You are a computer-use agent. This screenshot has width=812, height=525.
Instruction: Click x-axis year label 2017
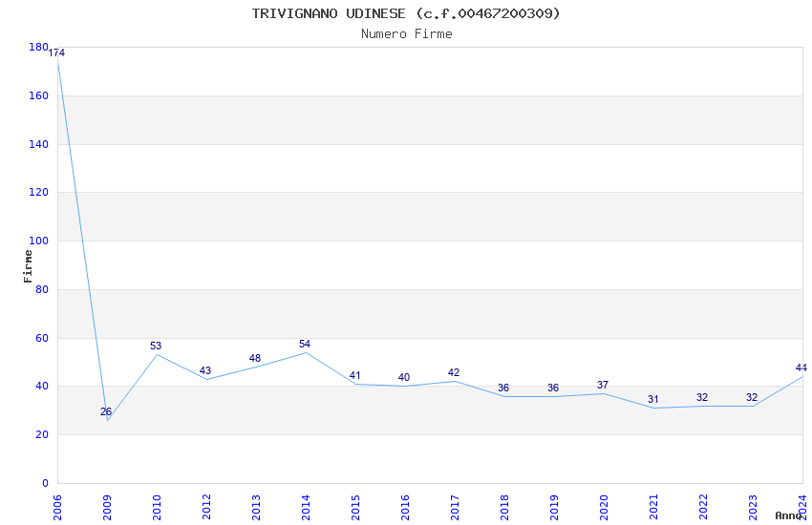click(x=455, y=508)
